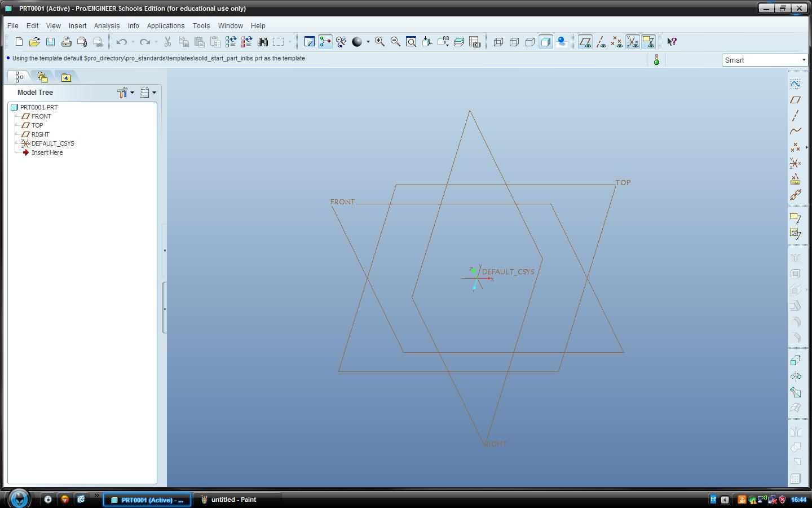Open the Model Tree settings dropdown

pos(126,93)
